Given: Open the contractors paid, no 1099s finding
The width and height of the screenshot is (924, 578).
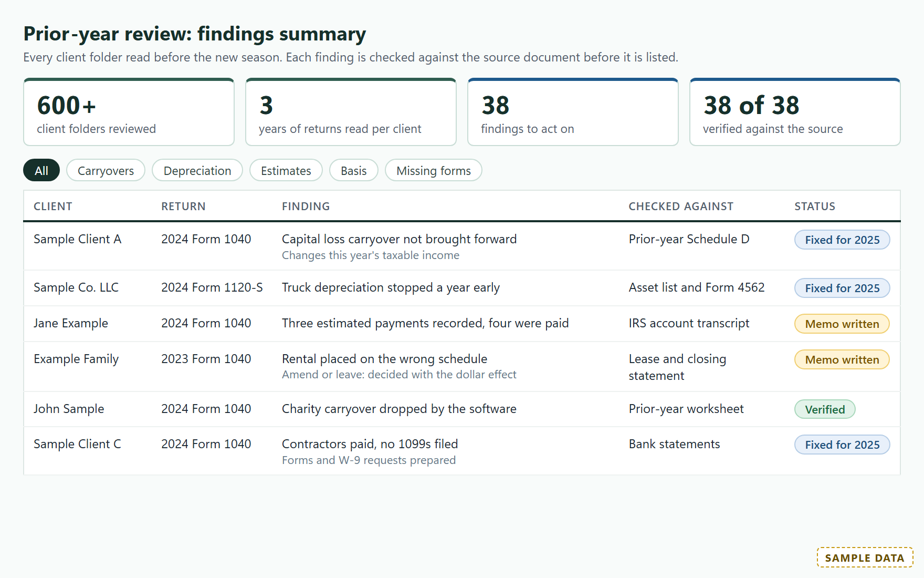Looking at the screenshot, I should [370, 444].
